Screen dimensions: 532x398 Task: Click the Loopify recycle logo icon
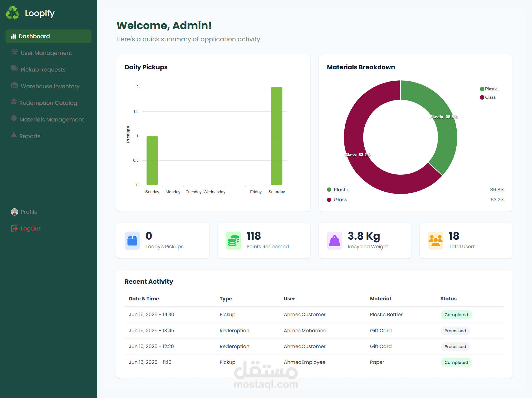12,13
